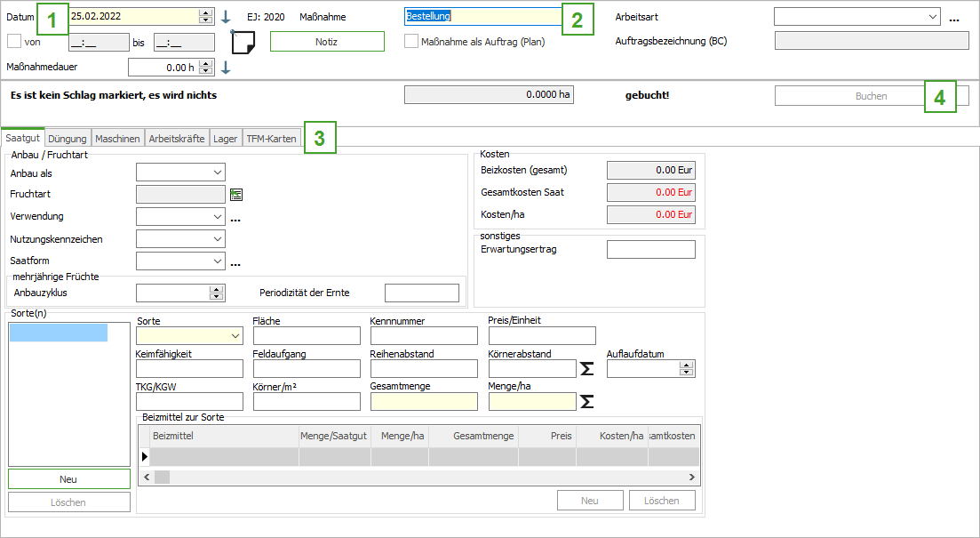Click the Erwartungsertrag input field
The image size is (980, 538).
[650, 250]
